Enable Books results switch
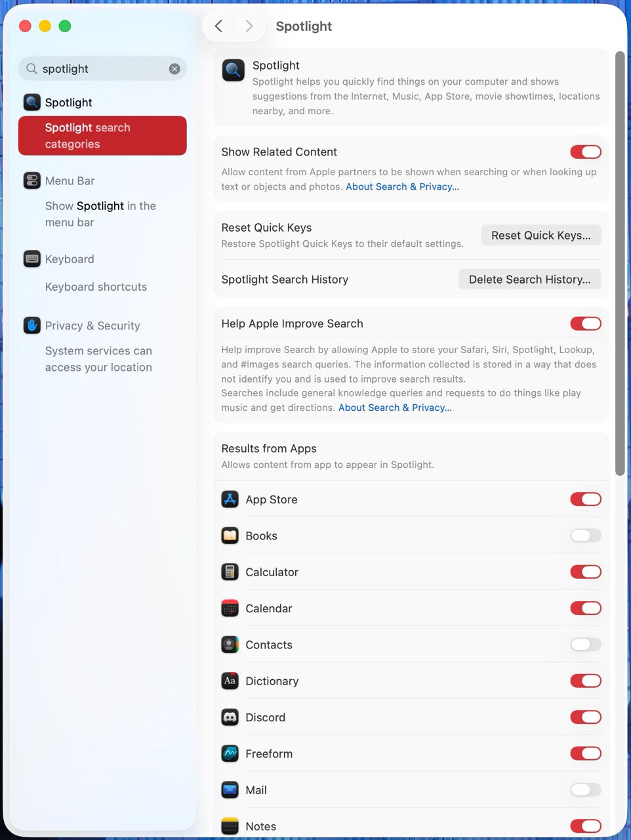 586,535
